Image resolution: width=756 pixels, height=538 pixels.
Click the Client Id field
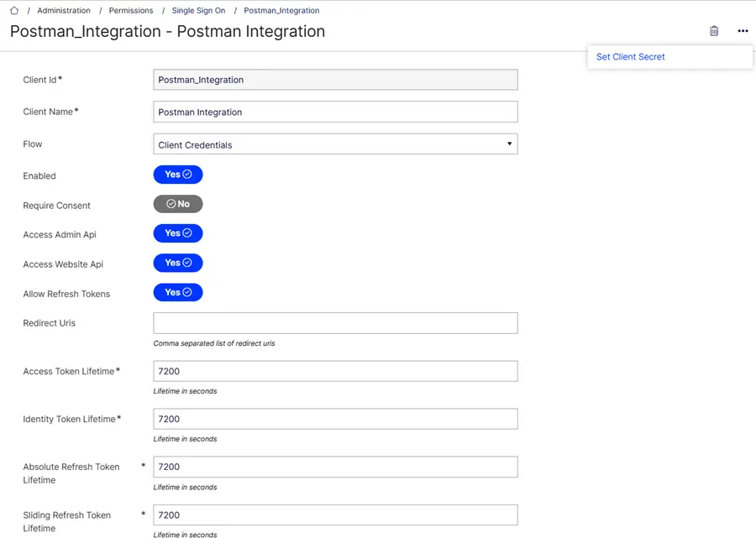tap(335, 80)
